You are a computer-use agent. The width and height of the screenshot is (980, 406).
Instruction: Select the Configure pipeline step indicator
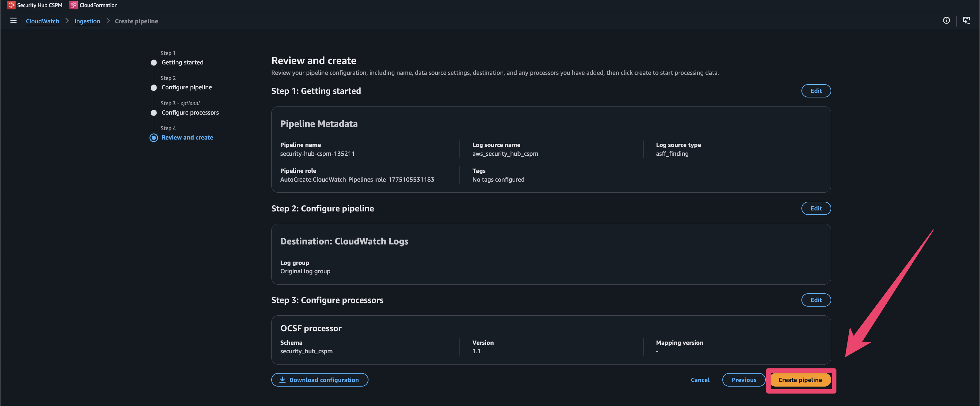click(x=154, y=87)
